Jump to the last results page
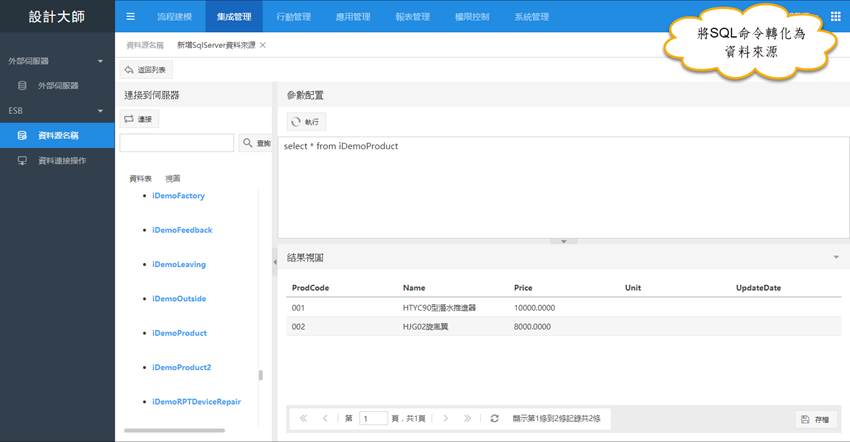 click(467, 418)
